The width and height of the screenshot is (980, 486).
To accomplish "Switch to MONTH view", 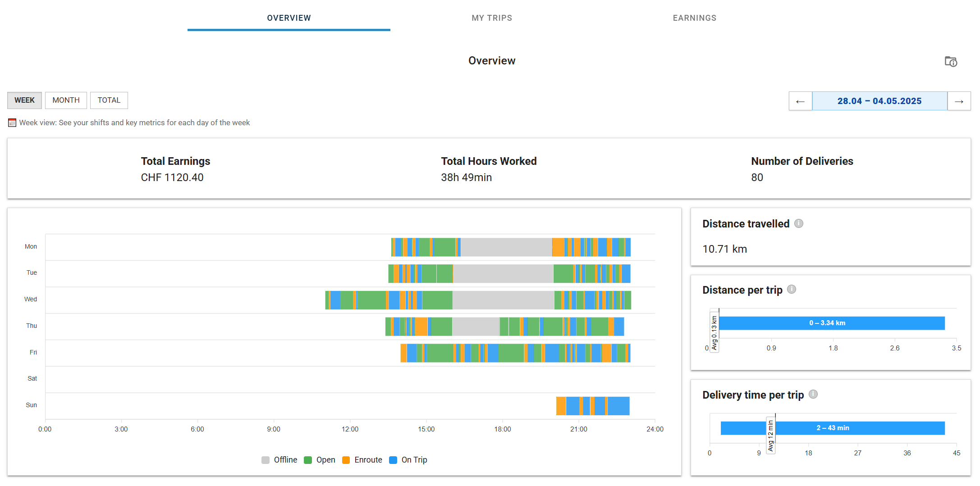I will coord(66,100).
